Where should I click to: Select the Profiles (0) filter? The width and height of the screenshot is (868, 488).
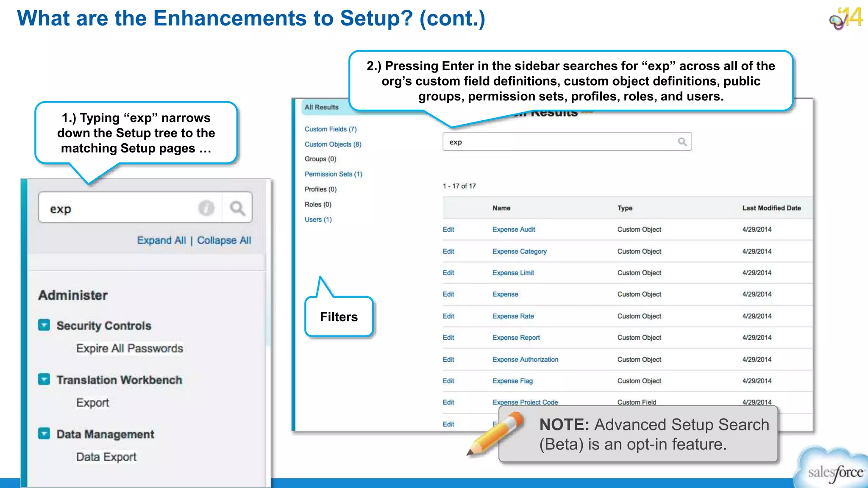(x=320, y=189)
